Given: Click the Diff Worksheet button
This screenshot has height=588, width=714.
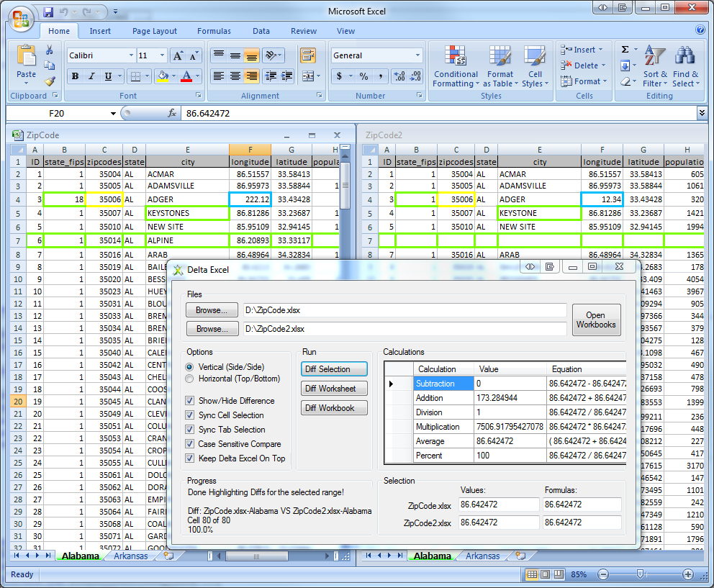Looking at the screenshot, I should point(334,389).
